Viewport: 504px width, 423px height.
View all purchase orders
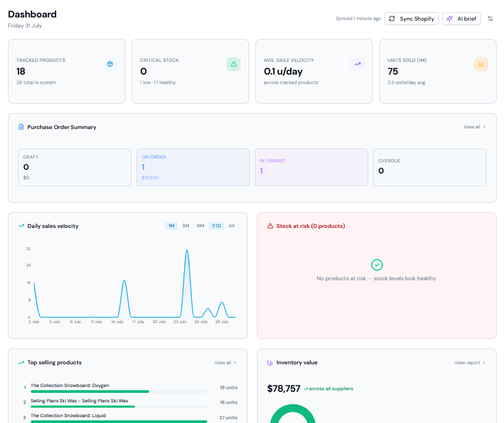pyautogui.click(x=474, y=127)
